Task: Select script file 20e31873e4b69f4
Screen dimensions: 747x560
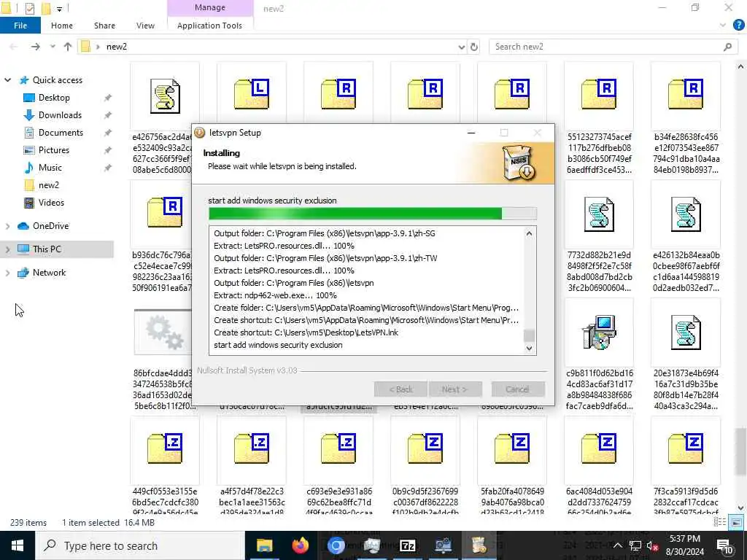Action: click(686, 355)
